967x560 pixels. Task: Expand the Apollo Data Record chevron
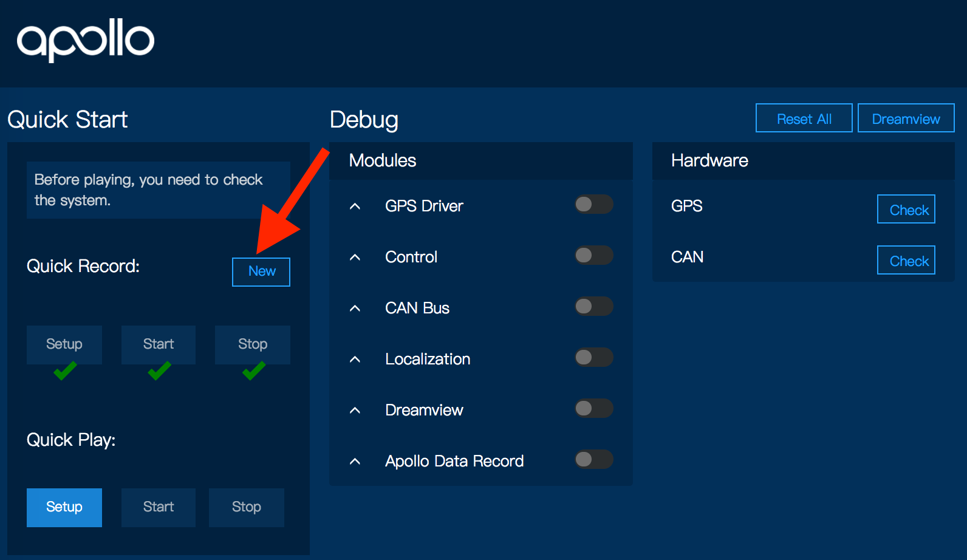pyautogui.click(x=355, y=462)
